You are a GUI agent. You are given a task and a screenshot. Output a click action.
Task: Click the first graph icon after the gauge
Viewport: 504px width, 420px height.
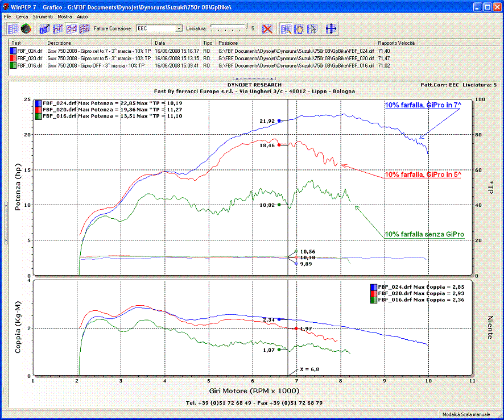click(x=45, y=28)
